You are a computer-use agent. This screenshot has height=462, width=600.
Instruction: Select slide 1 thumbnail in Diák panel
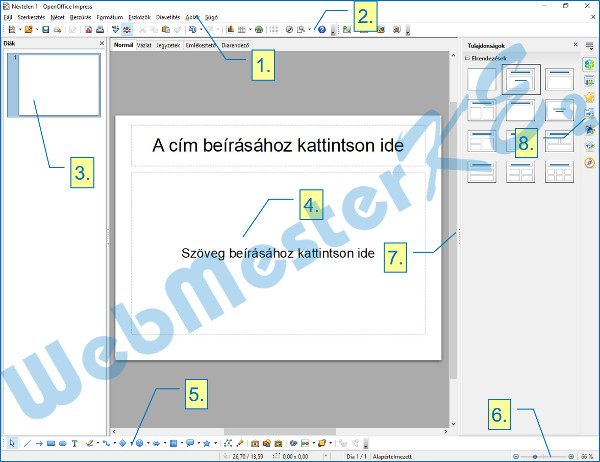[54, 85]
